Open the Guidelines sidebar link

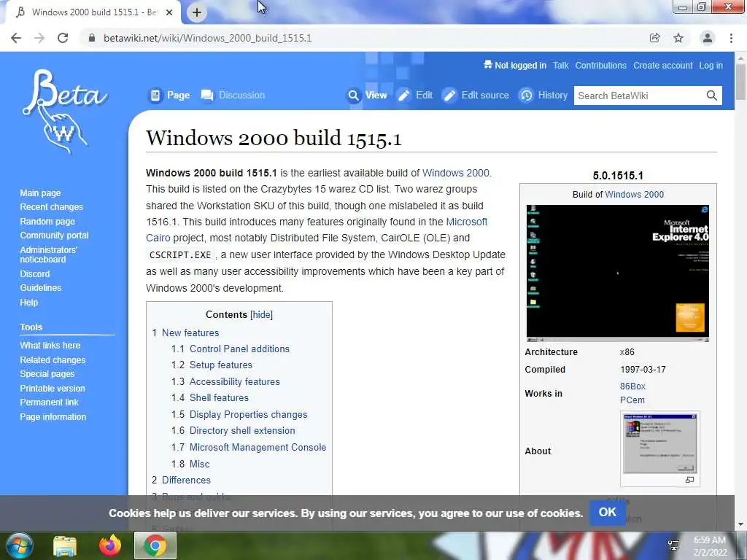[41, 288]
